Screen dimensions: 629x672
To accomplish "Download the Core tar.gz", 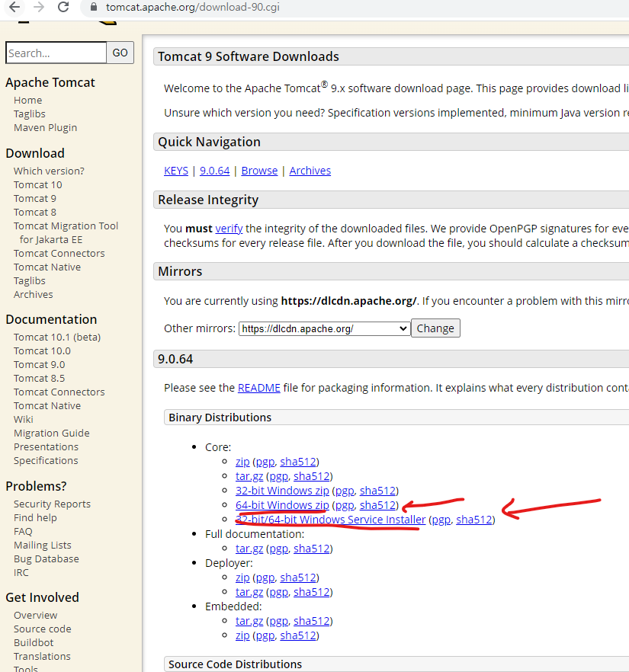I will click(249, 477).
